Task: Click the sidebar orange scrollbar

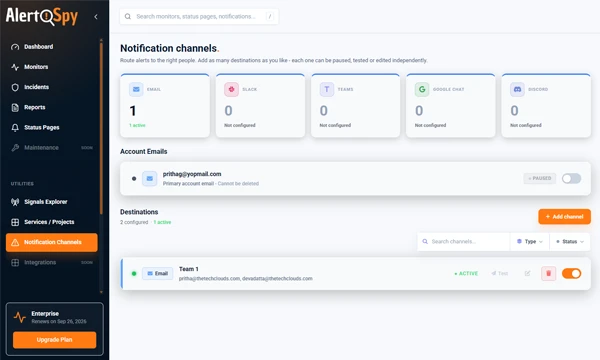Action: point(101,128)
